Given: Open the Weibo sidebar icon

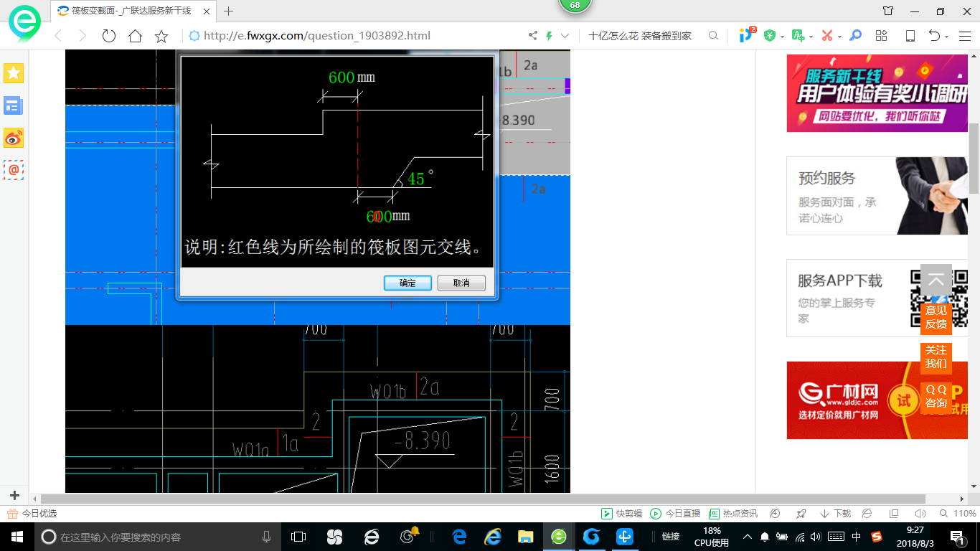Looking at the screenshot, I should click(x=14, y=138).
